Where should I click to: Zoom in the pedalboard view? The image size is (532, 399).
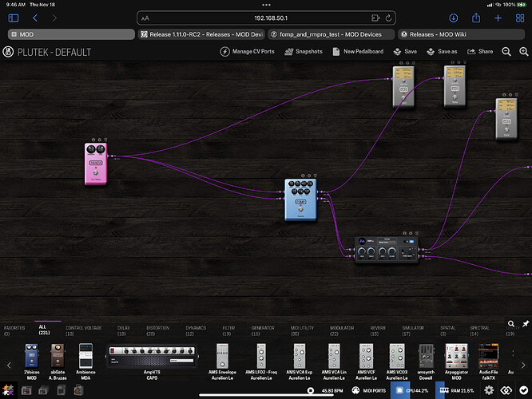pos(524,52)
